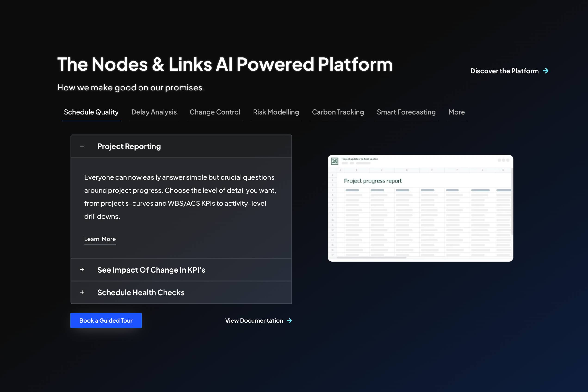
Task: Open the More tab
Action: pos(457,112)
